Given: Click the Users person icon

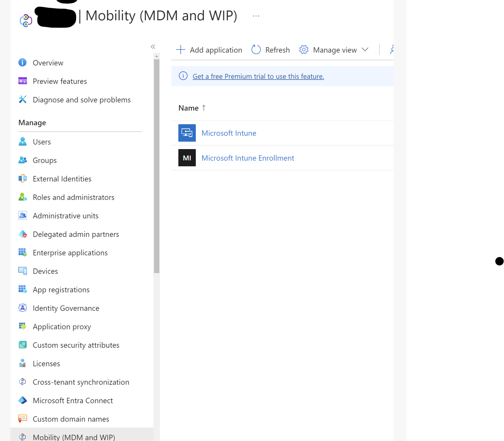Looking at the screenshot, I should (x=22, y=142).
